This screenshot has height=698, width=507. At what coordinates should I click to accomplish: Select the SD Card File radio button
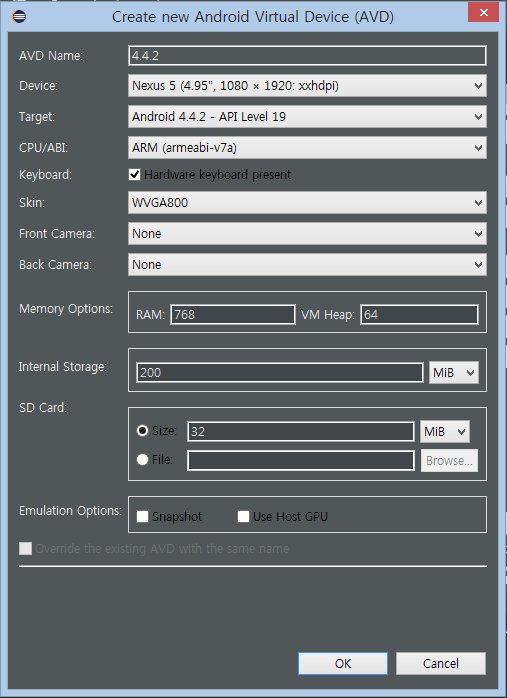142,459
